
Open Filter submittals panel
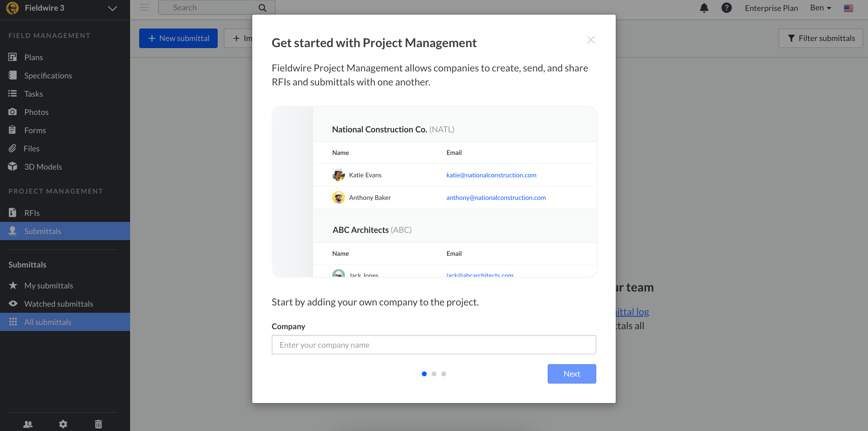pos(821,38)
